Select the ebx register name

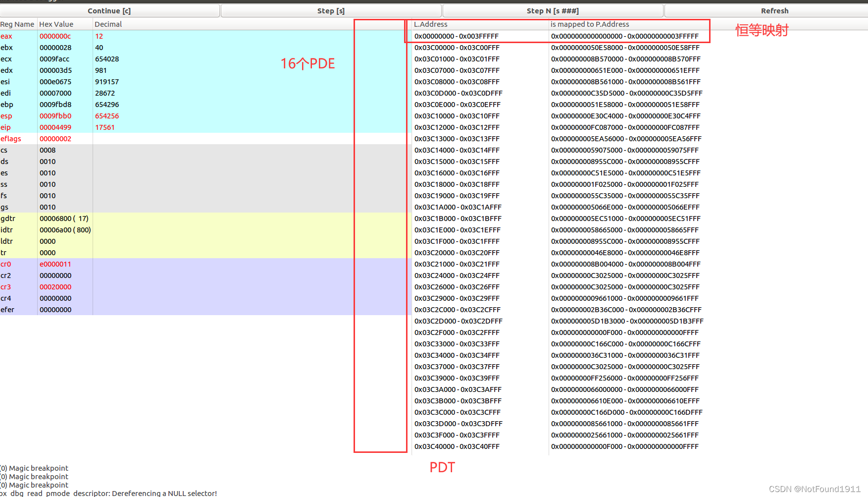(7, 48)
